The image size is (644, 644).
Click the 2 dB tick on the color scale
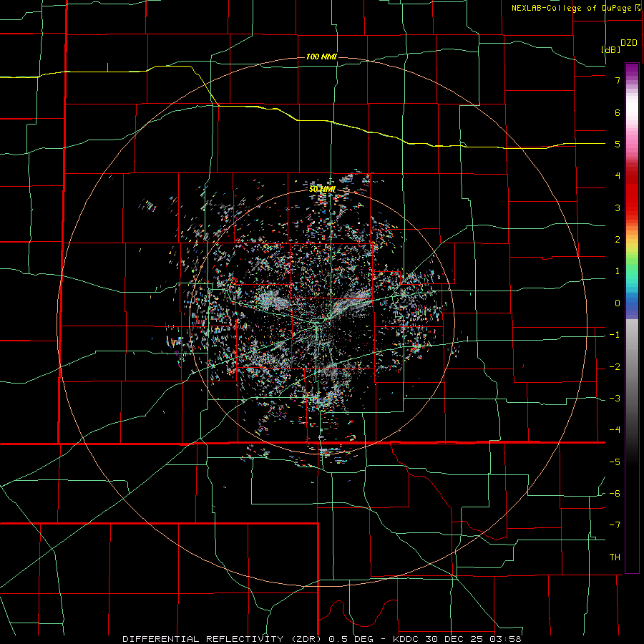pos(618,240)
